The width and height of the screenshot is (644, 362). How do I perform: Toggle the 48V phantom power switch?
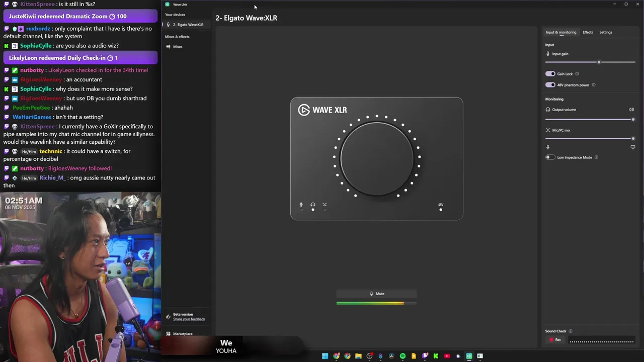click(550, 85)
